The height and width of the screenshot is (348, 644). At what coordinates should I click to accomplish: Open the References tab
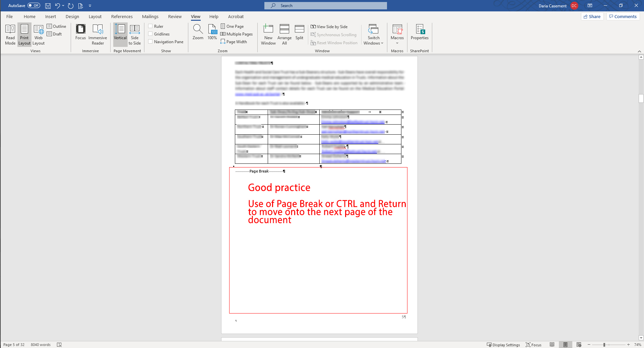tap(122, 16)
